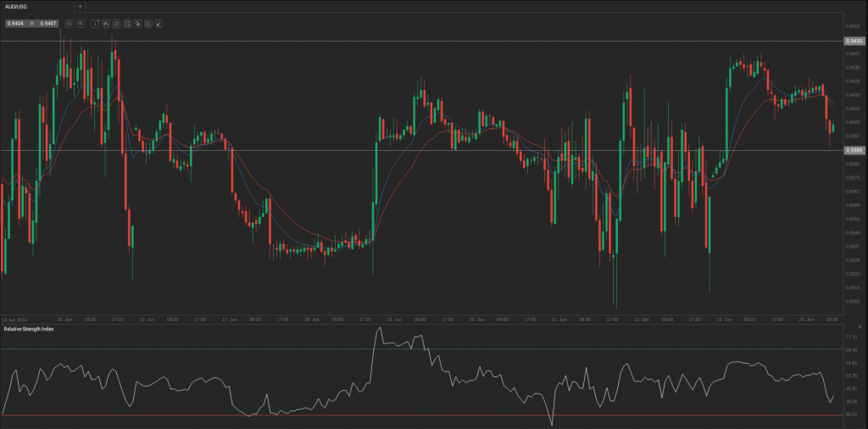Image resolution: width=868 pixels, height=429 pixels.
Task: Click the 14 Jun 2014 date label
Action: [14, 320]
